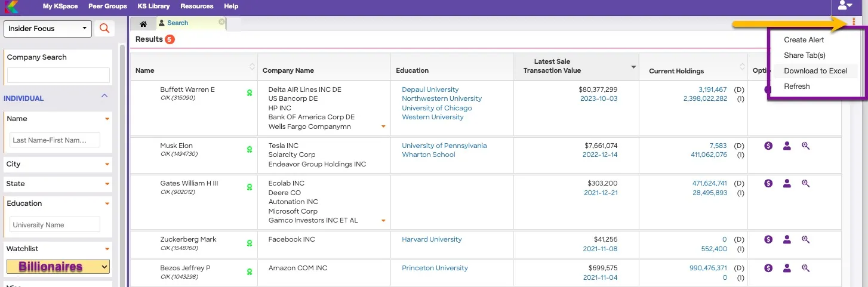Expand the City filter arrow
The image size is (868, 287).
[x=107, y=164]
